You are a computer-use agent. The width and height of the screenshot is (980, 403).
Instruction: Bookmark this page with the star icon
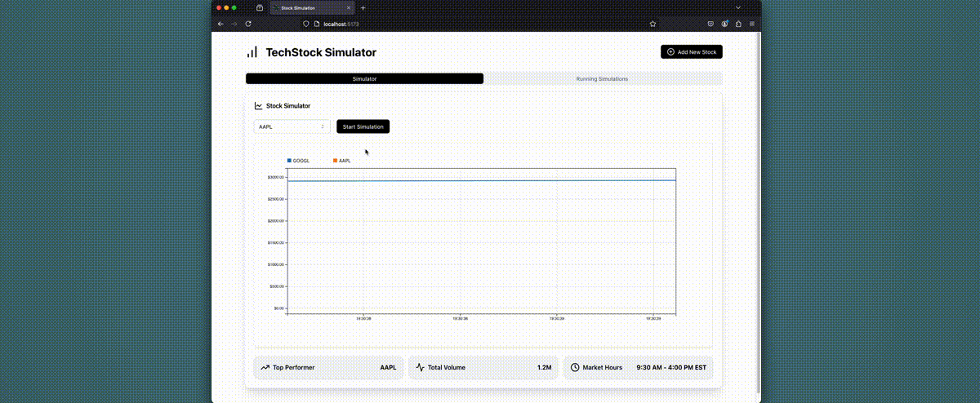(653, 24)
